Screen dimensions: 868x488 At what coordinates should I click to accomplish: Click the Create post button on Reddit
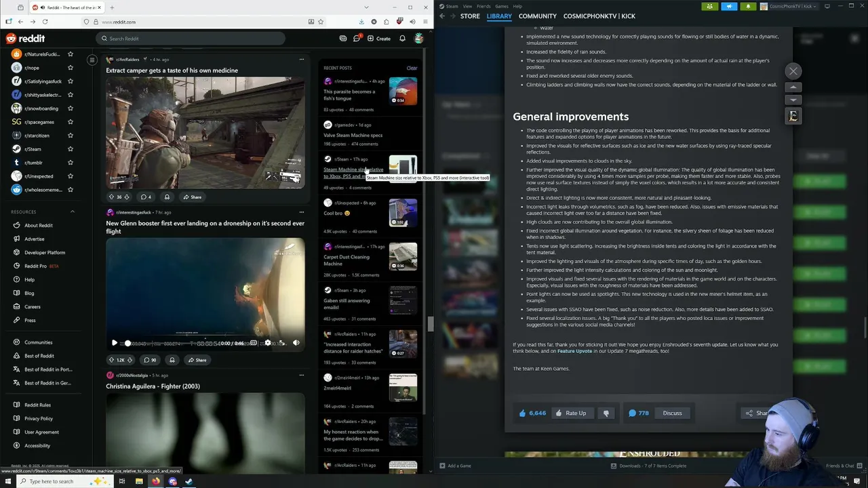click(379, 39)
